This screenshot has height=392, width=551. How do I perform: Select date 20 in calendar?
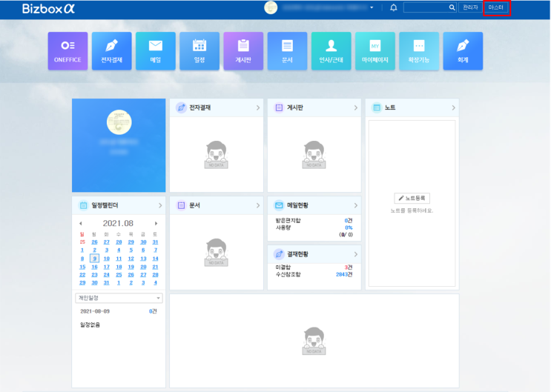[143, 267]
